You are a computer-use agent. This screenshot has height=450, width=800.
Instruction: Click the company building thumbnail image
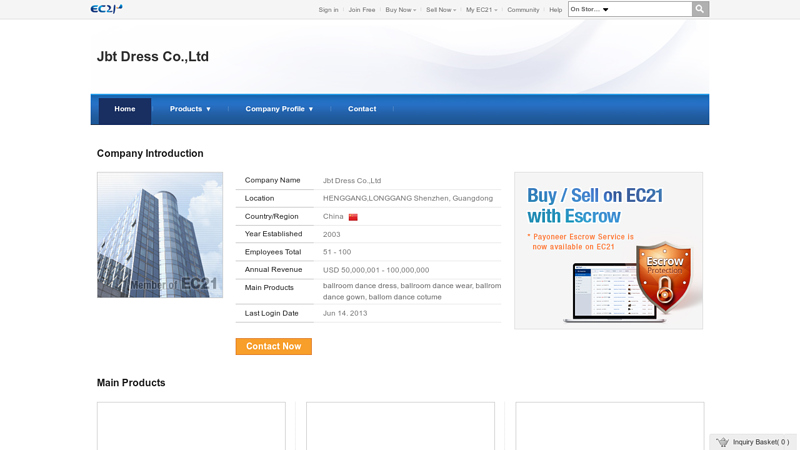click(x=160, y=235)
